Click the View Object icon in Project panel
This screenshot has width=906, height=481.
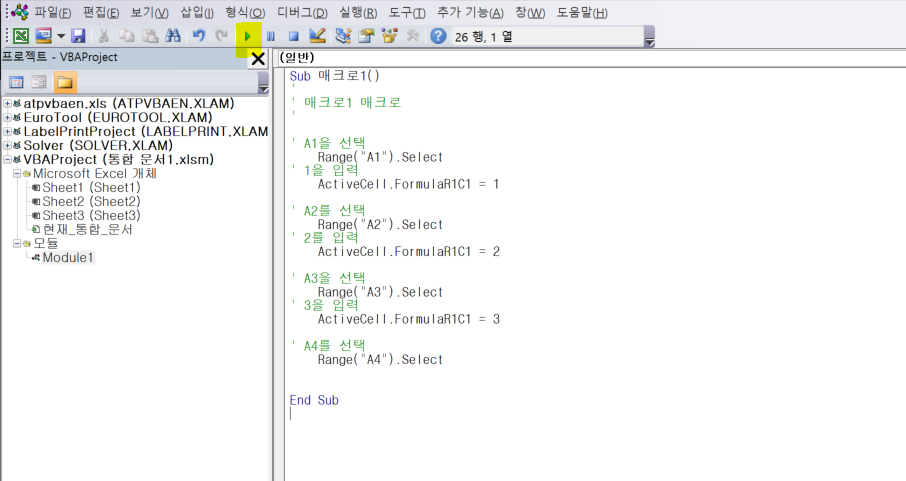[39, 82]
